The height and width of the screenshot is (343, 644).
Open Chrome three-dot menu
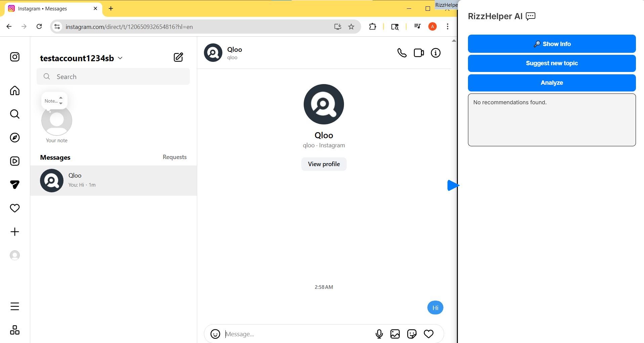447,27
